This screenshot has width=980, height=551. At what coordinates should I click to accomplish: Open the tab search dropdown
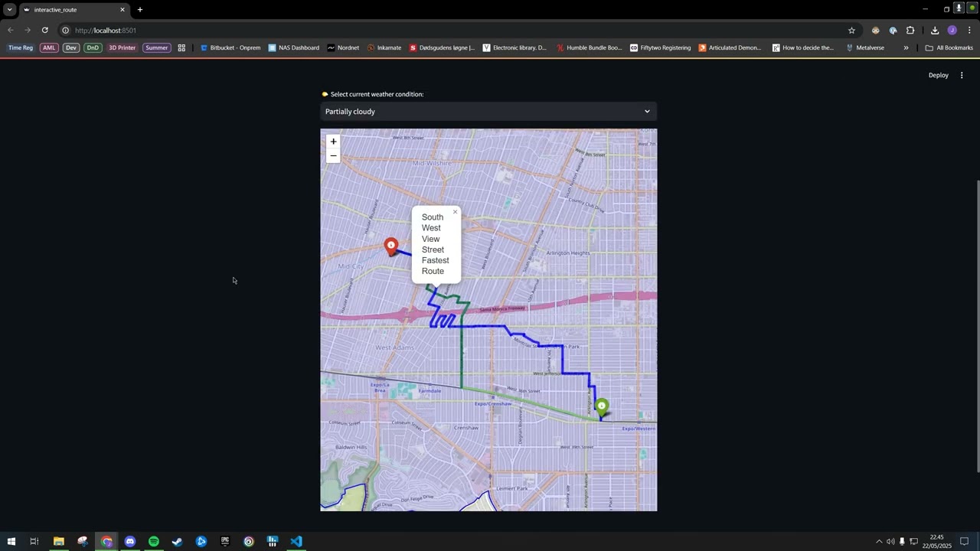tap(9, 10)
